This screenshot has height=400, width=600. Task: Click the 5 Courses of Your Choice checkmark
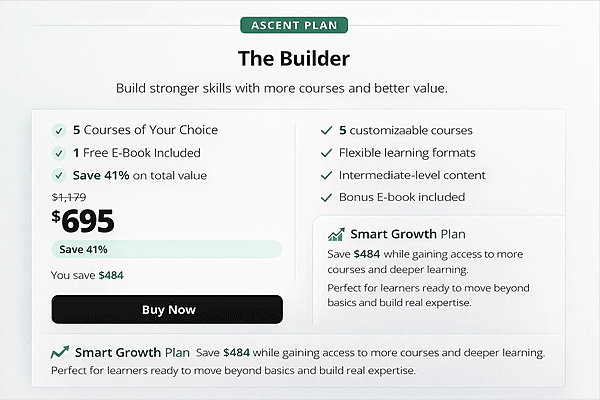click(x=59, y=131)
